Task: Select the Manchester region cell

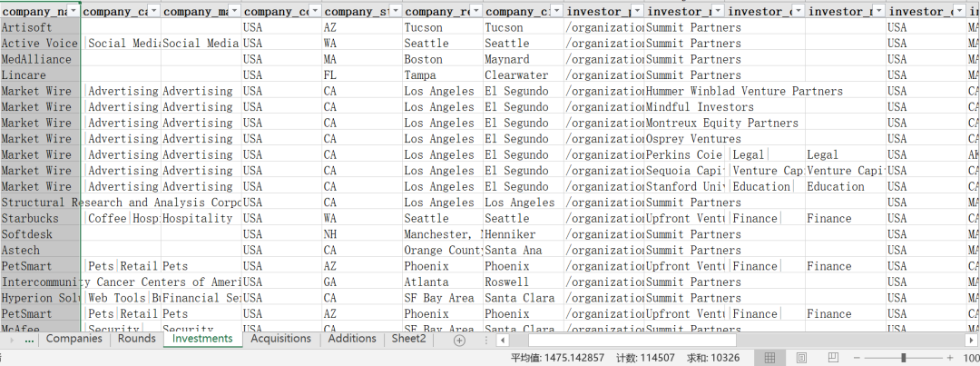Action: 443,234
